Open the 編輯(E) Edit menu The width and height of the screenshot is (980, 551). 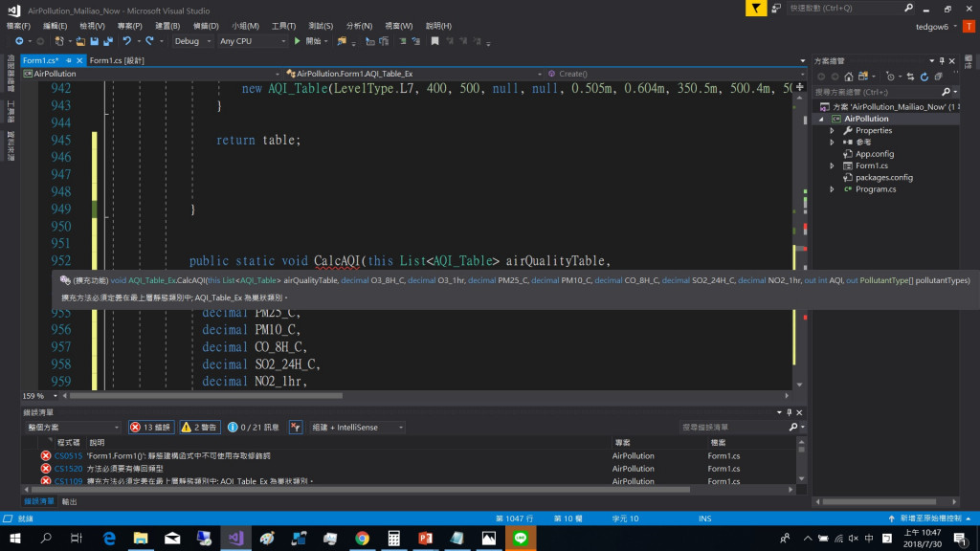[55, 26]
